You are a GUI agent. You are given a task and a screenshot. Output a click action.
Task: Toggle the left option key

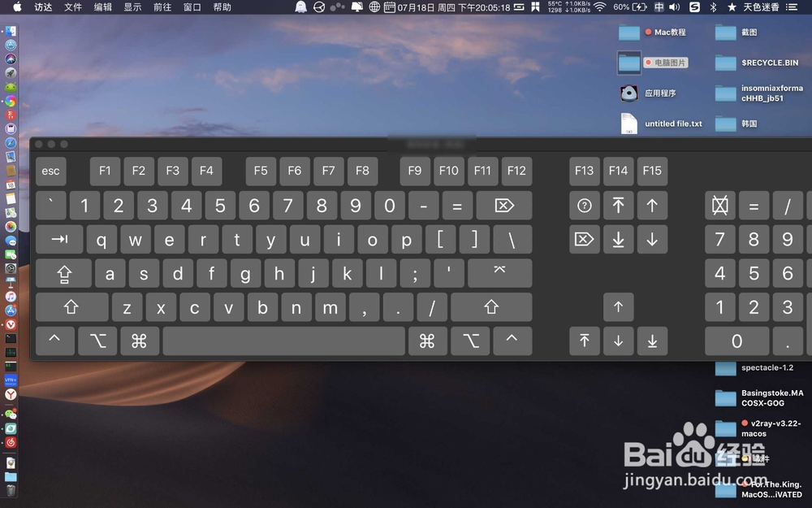97,341
